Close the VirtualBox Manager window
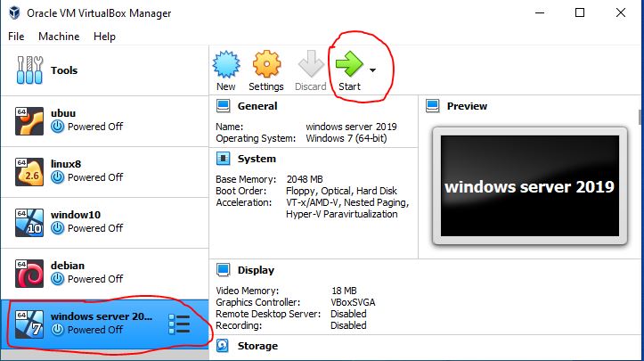644x361 pixels. click(x=621, y=12)
